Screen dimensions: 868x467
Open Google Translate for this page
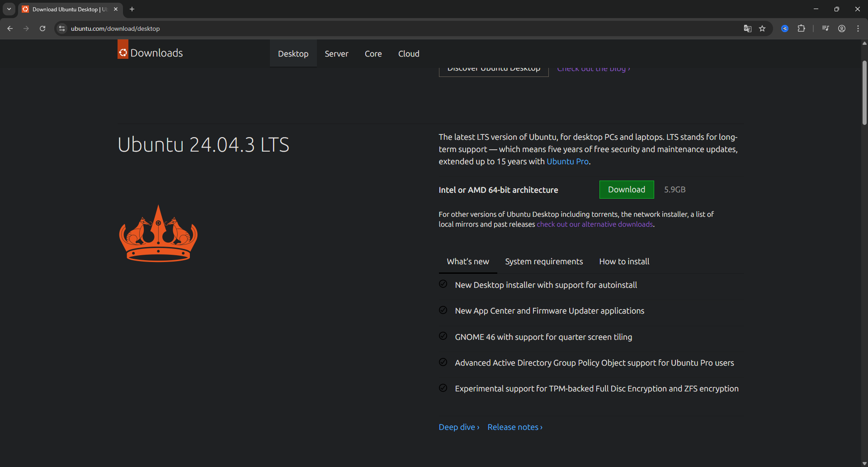tap(747, 28)
